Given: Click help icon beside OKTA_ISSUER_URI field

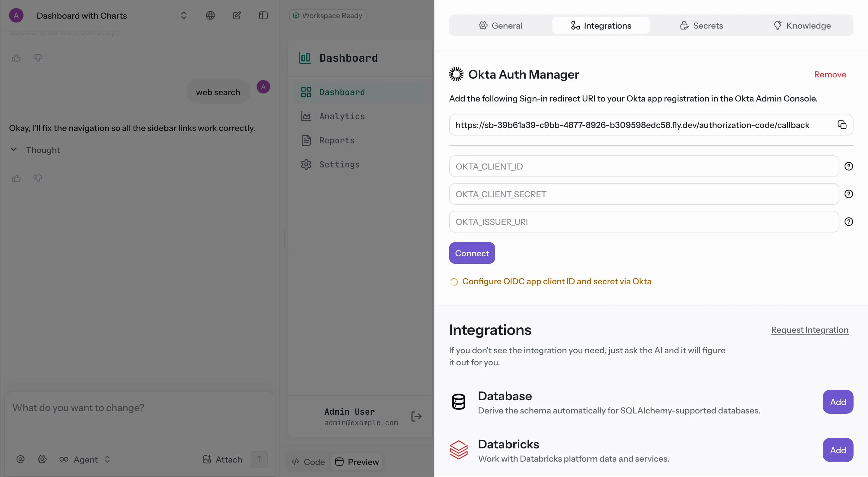Looking at the screenshot, I should click(848, 222).
